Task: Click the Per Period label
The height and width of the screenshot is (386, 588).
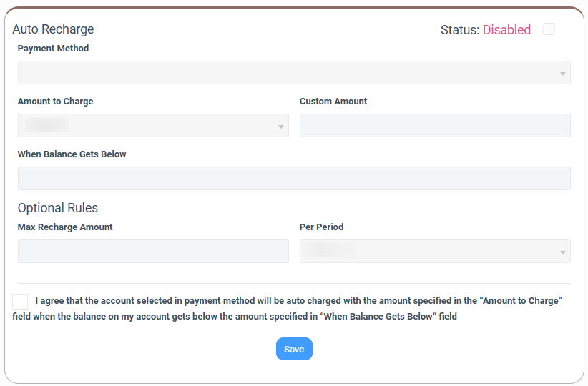Action: (321, 227)
